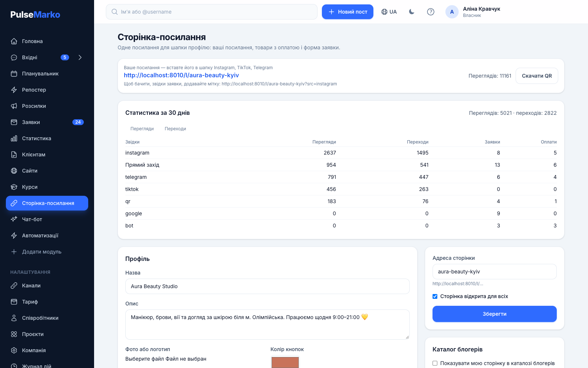Click the Назва field with Aura Beauty Studio

click(268, 286)
